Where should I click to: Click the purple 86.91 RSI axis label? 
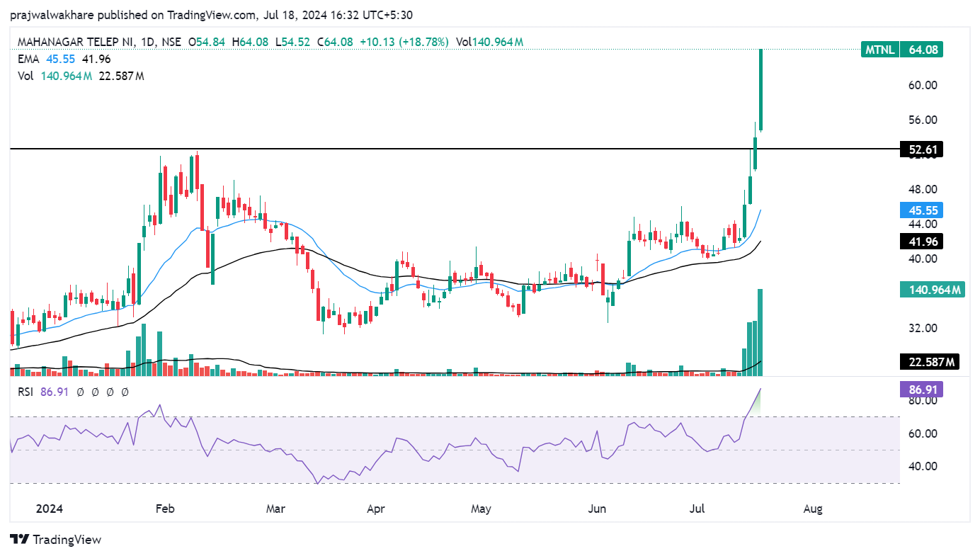(x=921, y=390)
